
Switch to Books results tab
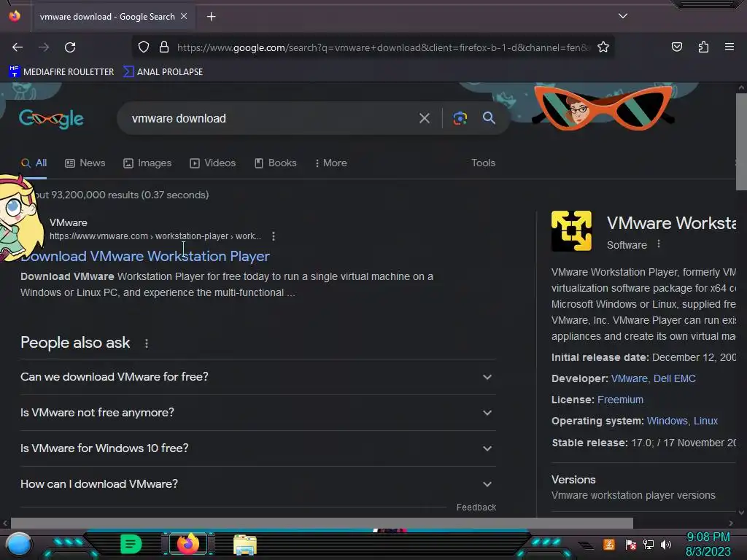(275, 163)
